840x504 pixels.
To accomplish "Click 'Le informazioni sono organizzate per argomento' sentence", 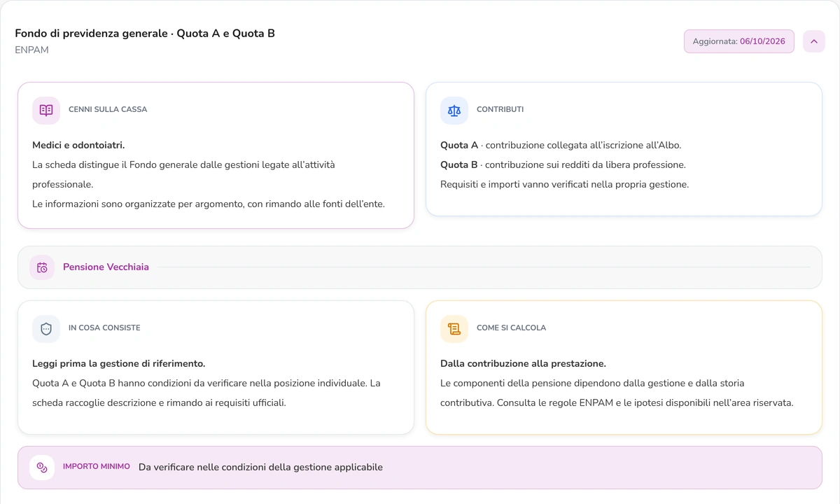I will click(x=209, y=204).
